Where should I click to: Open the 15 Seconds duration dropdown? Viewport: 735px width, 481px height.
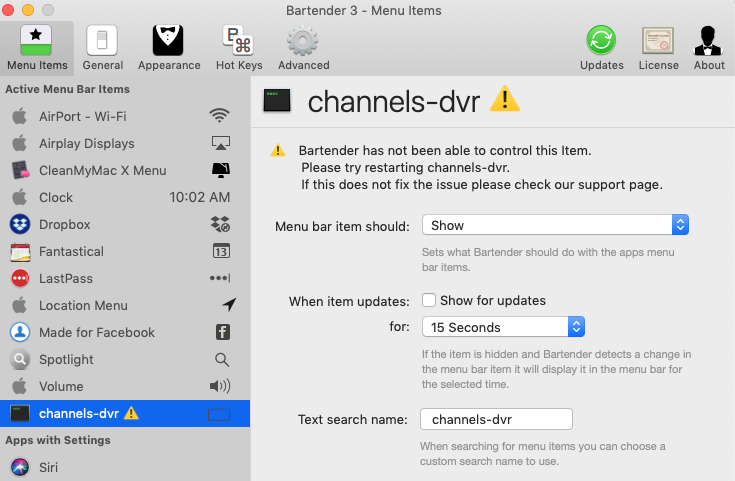click(502, 327)
